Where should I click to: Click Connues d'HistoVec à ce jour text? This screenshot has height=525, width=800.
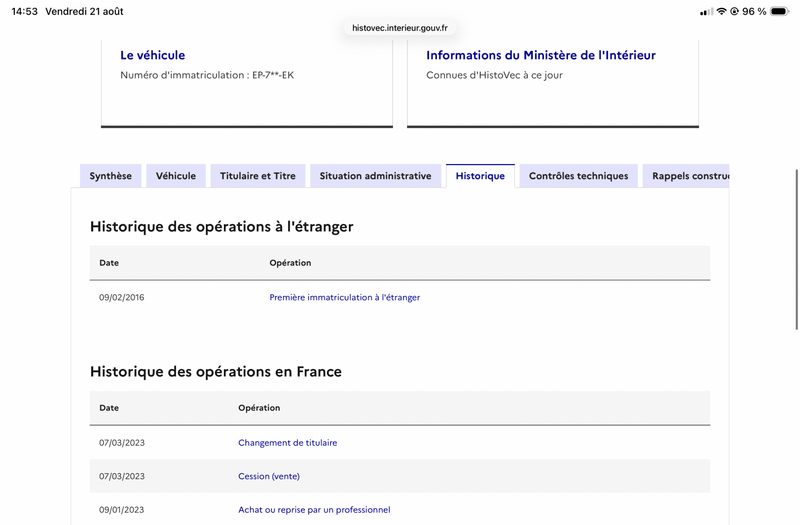pos(494,75)
